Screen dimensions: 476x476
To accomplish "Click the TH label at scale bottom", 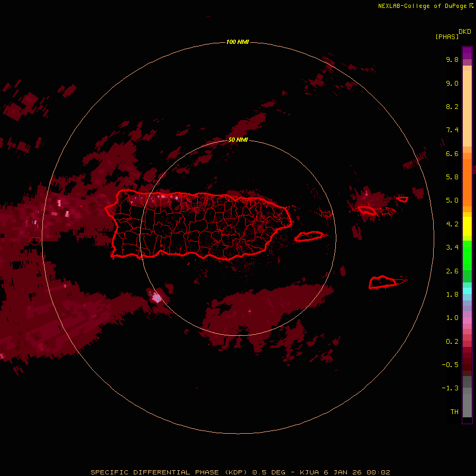I will [454, 412].
